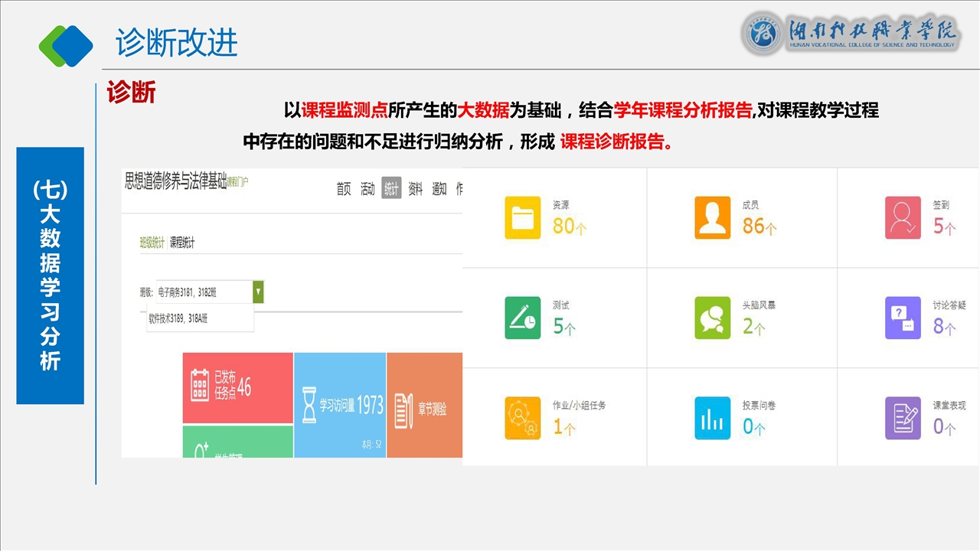Click the hourglass icon on 学习访问量 tile
This screenshot has height=551, width=980.
[x=309, y=405]
